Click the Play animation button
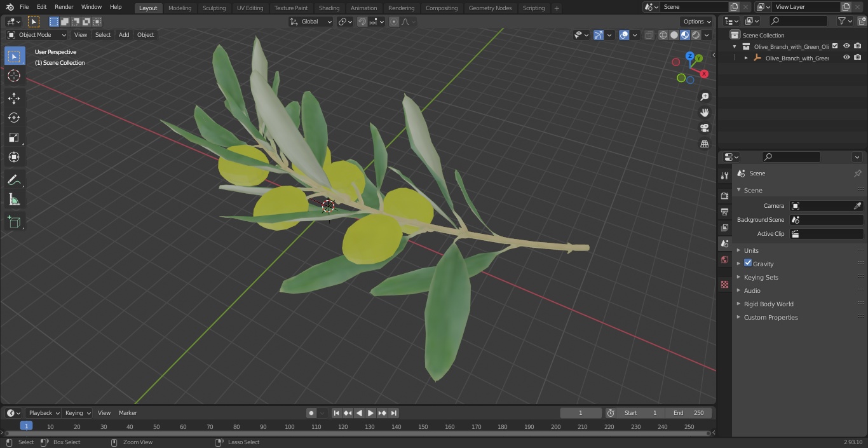Viewport: 868px width, 448px height. coord(370,413)
